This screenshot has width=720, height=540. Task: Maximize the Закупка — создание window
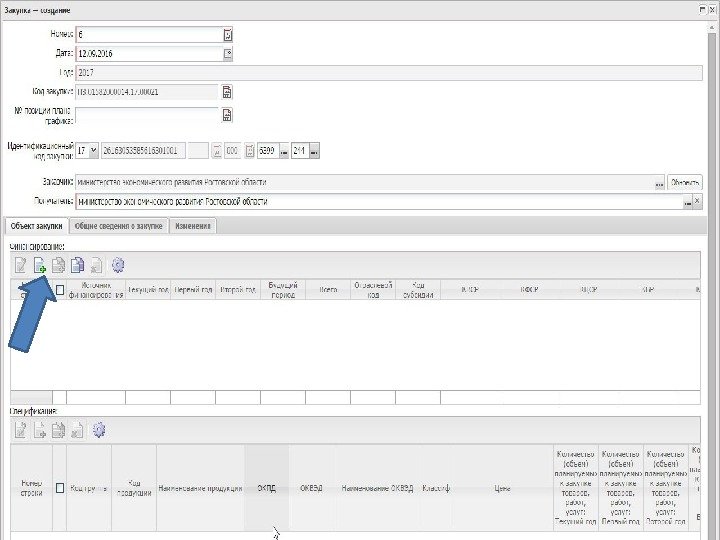click(703, 9)
